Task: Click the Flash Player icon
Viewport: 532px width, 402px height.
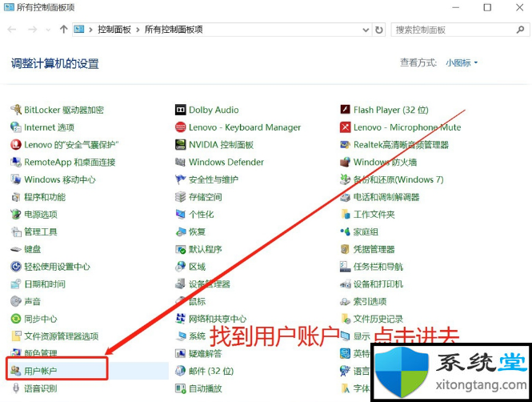Action: 345,110
